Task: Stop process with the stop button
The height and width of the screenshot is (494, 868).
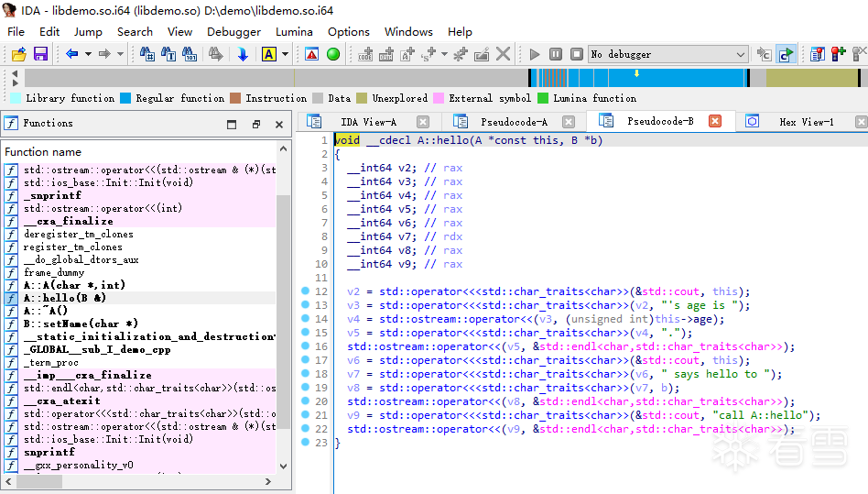Action: (576, 54)
